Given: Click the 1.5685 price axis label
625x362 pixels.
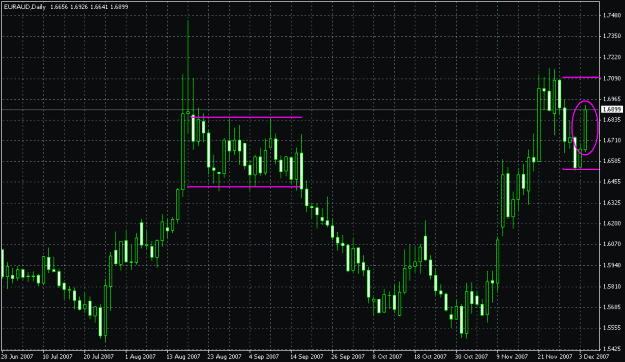Looking at the screenshot, I should point(612,307).
